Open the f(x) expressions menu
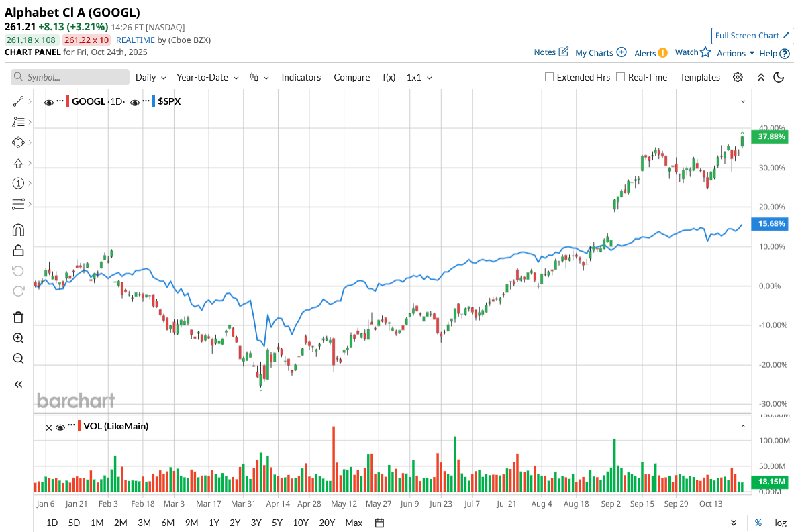Image resolution: width=794 pixels, height=532 pixels. point(389,77)
